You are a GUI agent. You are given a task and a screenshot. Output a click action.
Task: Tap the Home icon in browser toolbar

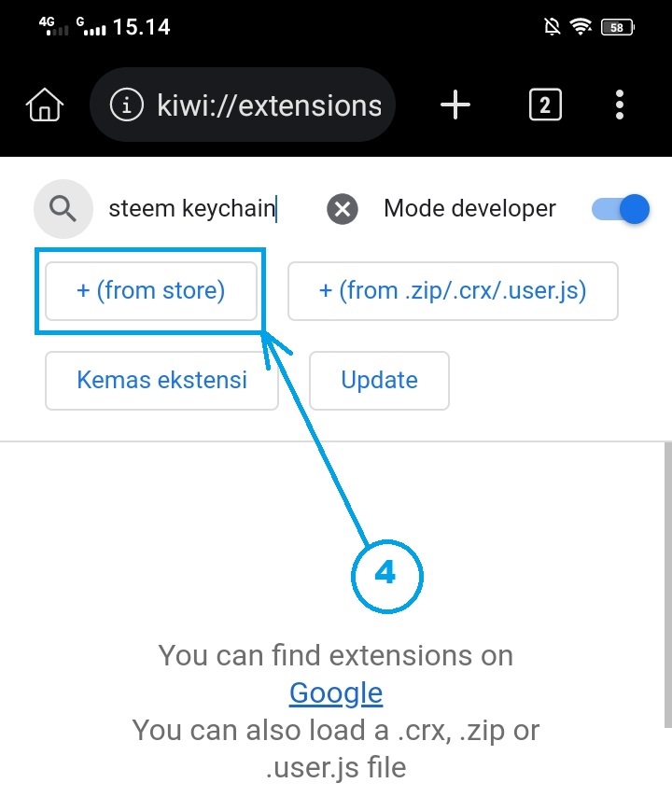[43, 105]
